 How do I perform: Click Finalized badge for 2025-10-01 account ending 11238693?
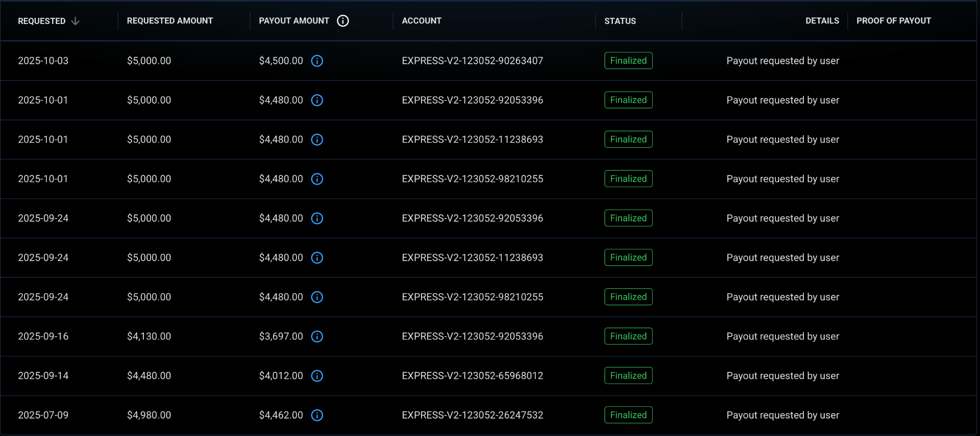tap(628, 139)
